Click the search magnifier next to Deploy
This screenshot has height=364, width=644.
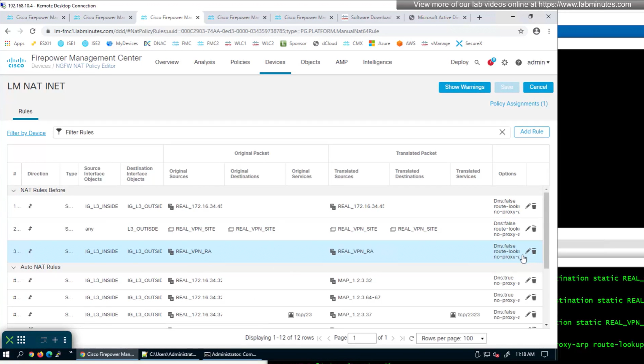coord(477,62)
